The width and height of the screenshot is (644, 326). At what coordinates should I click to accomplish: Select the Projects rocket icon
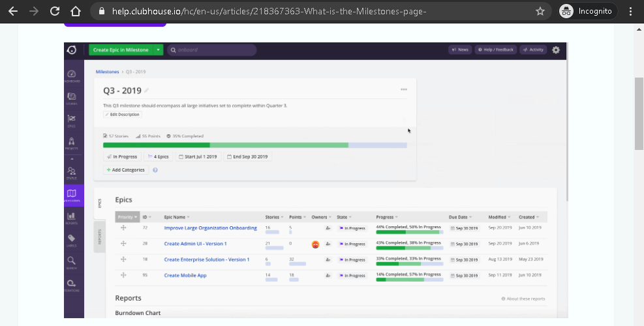click(72, 143)
